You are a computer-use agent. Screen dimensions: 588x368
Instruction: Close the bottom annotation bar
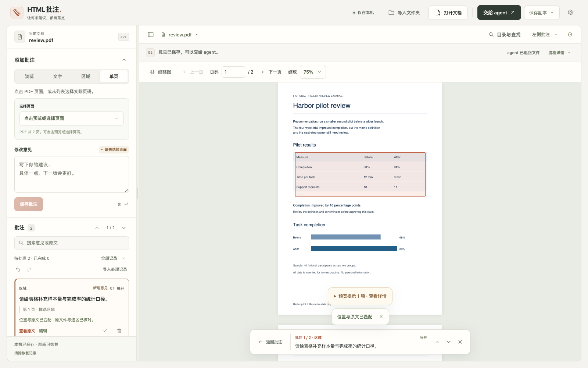[460, 342]
